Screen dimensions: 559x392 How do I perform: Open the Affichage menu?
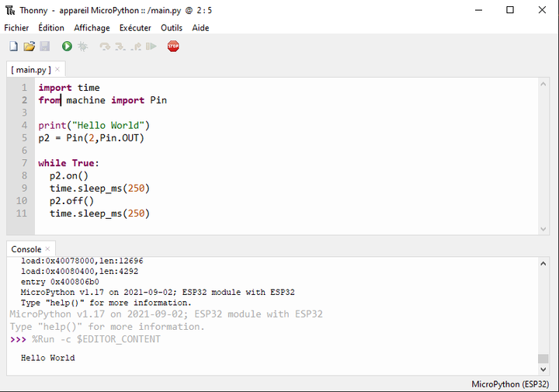[x=92, y=28]
